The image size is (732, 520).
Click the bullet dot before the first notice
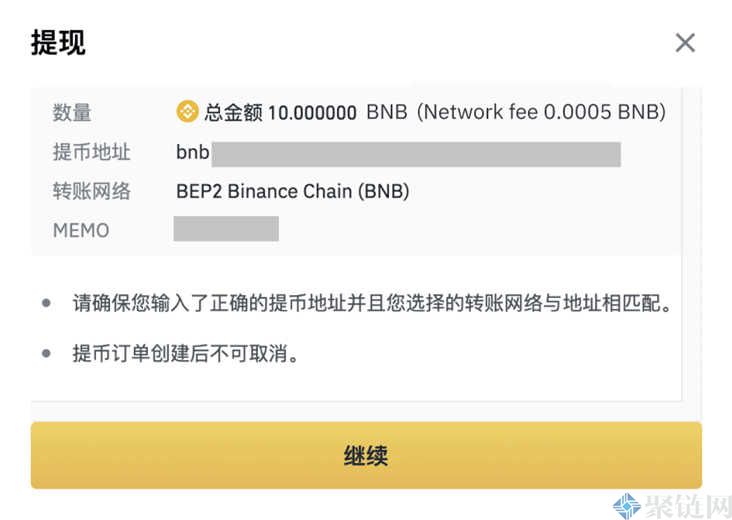tap(46, 303)
